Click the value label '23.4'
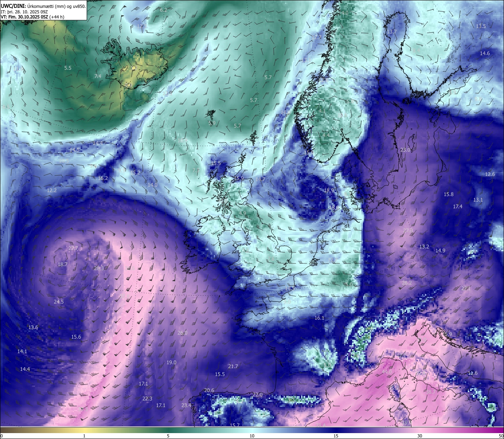The image size is (504, 439). 186,405
